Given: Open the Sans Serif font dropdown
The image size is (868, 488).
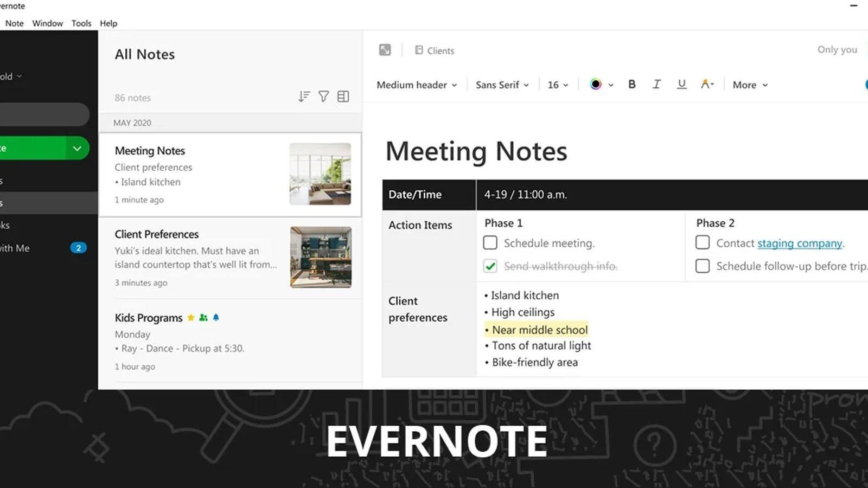Looking at the screenshot, I should click(502, 85).
